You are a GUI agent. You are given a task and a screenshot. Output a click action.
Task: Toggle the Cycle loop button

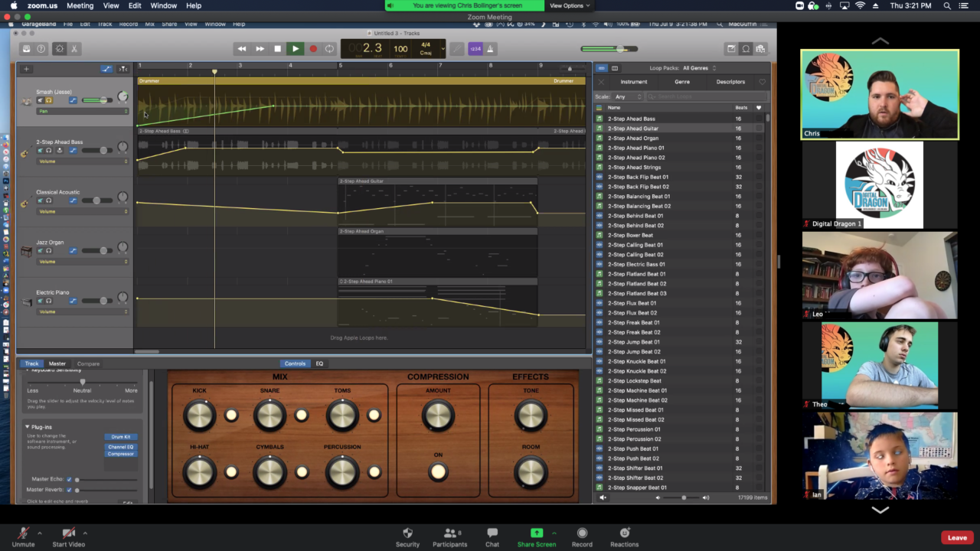pos(330,49)
